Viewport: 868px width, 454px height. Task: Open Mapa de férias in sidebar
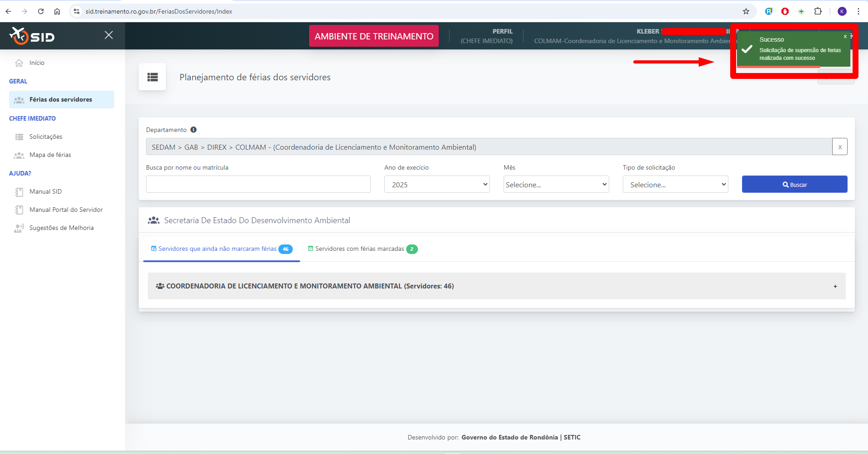click(50, 155)
